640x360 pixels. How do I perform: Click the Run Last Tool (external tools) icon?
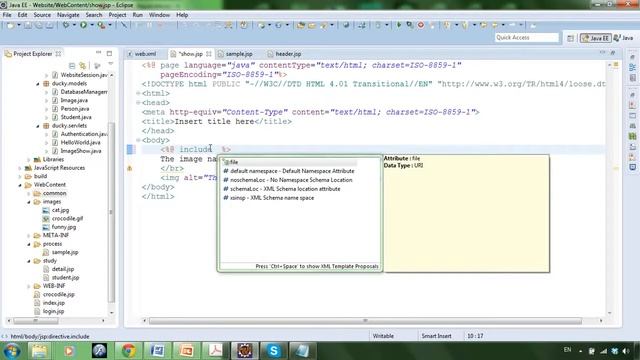tap(101, 25)
